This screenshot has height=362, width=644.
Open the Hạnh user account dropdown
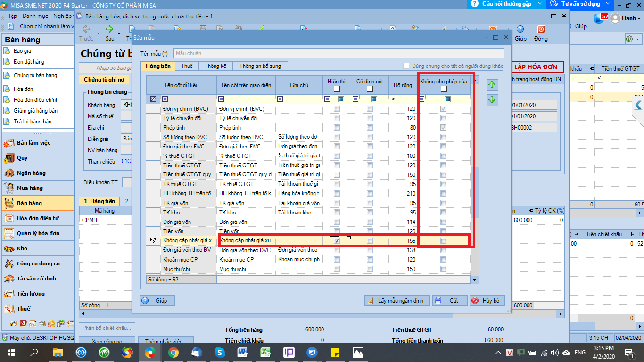(x=625, y=18)
